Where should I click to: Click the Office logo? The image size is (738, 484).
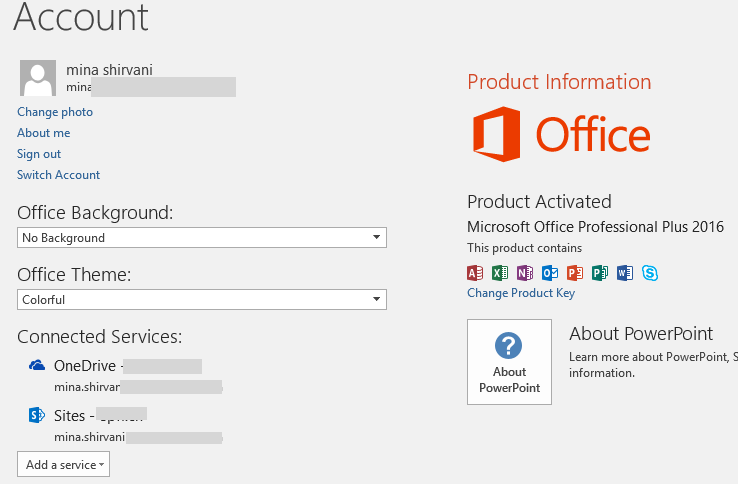point(561,134)
